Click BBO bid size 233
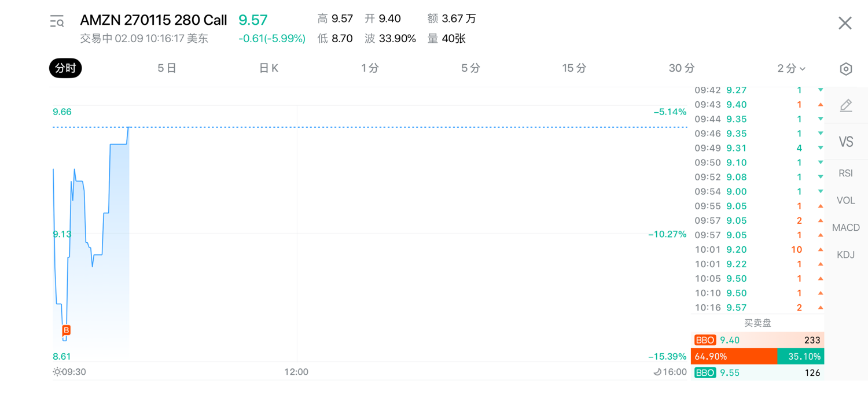Screen dimensions: 868x399 (812, 341)
